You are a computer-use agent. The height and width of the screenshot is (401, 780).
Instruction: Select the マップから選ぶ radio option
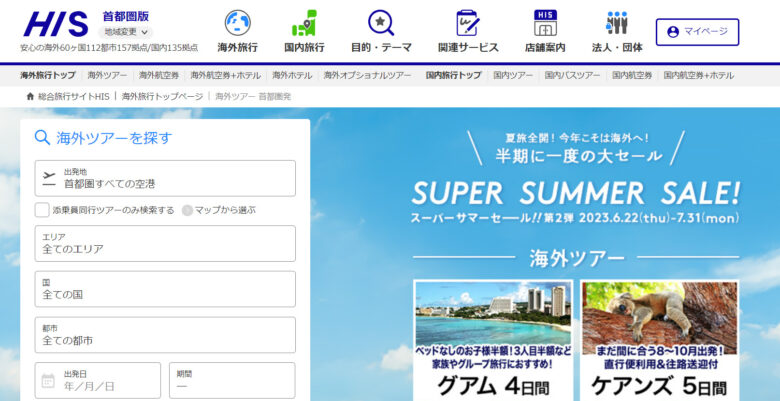[187, 210]
